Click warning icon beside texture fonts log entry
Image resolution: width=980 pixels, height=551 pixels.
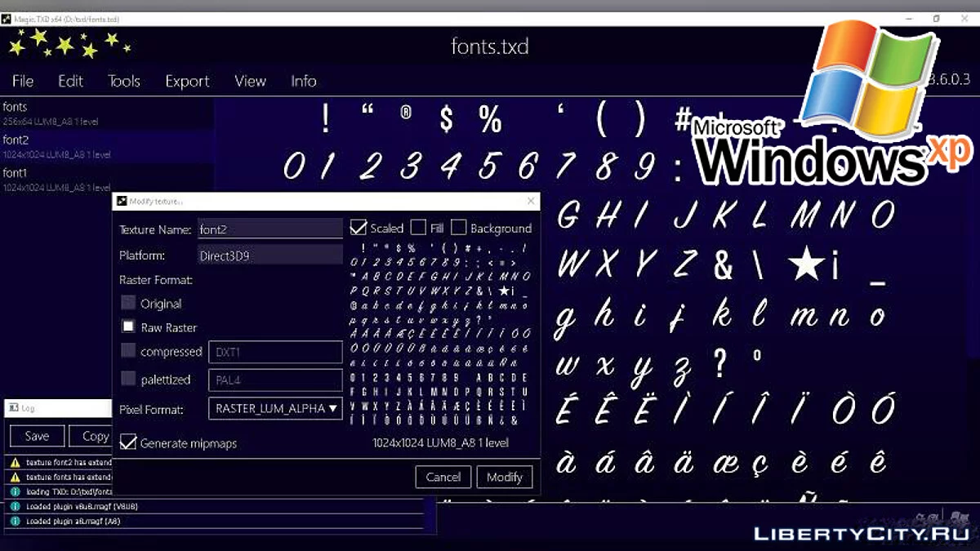click(15, 477)
